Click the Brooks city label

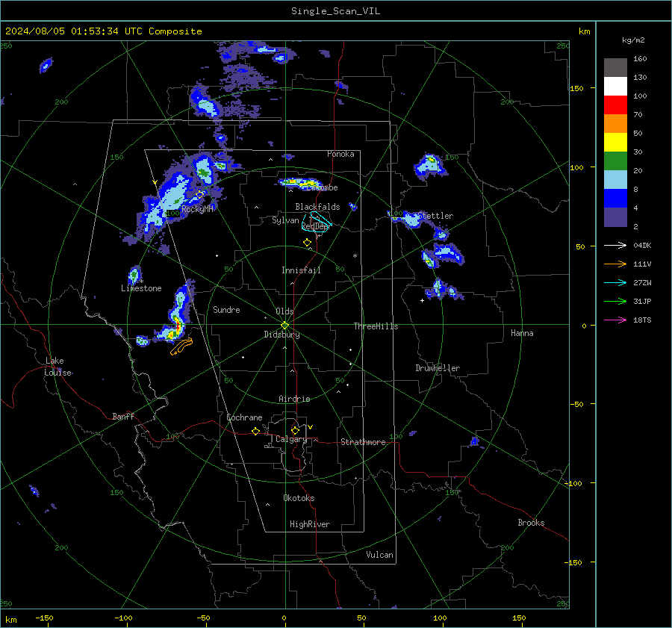tap(531, 523)
